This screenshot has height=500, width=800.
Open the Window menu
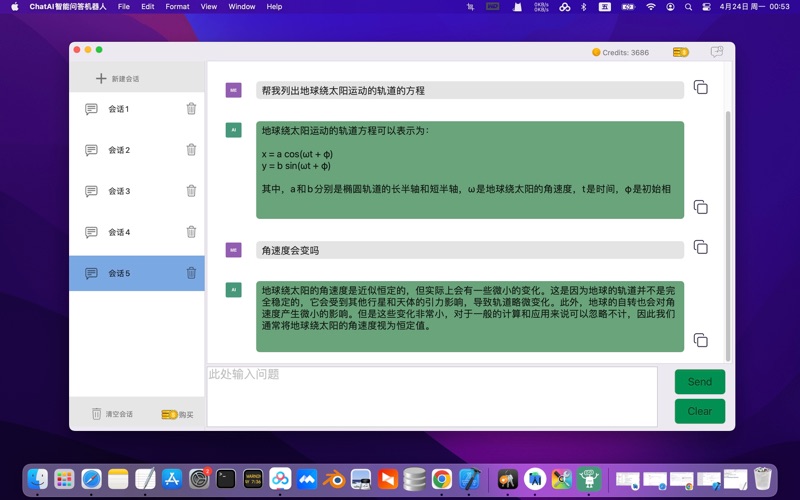241,7
